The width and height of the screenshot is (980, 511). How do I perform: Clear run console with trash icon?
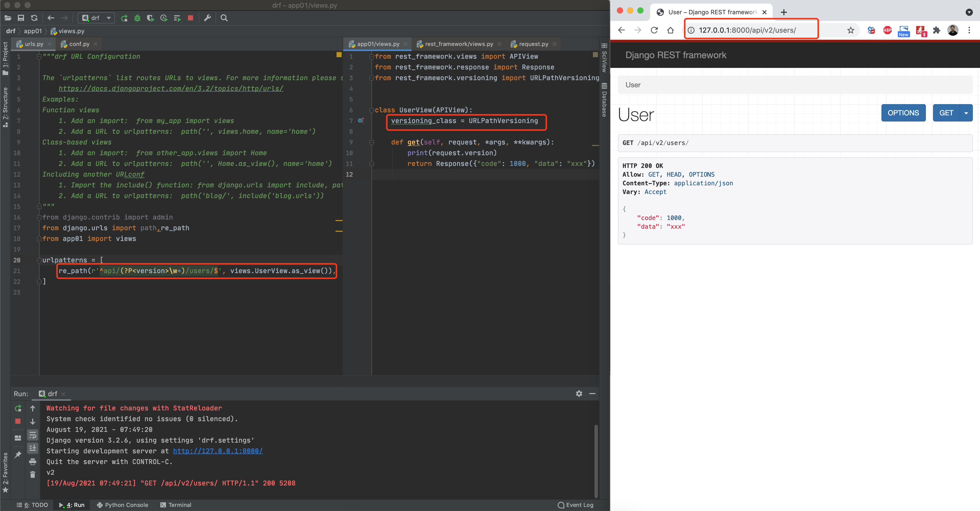(x=33, y=475)
